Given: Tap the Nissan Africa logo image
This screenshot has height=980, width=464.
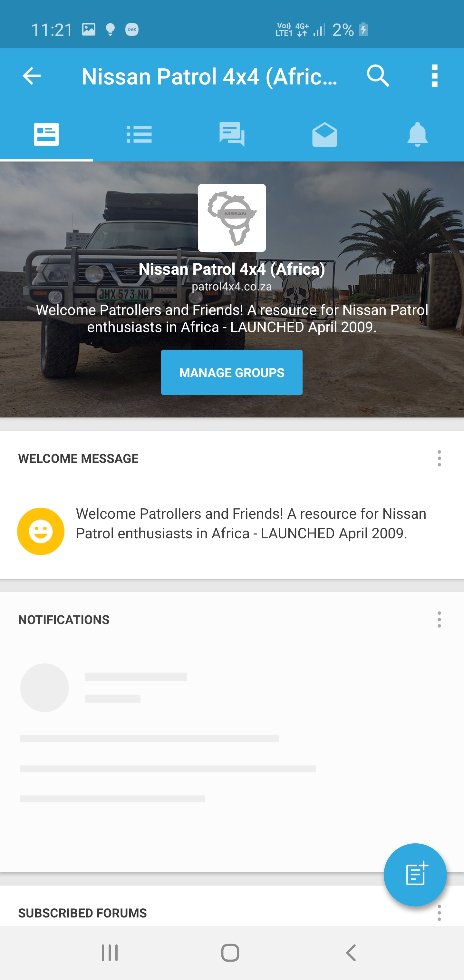Looking at the screenshot, I should 232,218.
